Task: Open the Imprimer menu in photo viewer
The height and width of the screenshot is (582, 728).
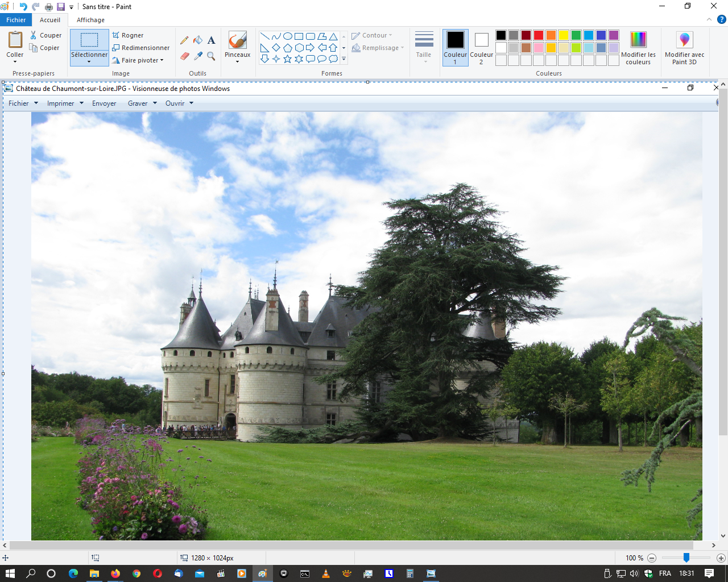Action: [65, 103]
